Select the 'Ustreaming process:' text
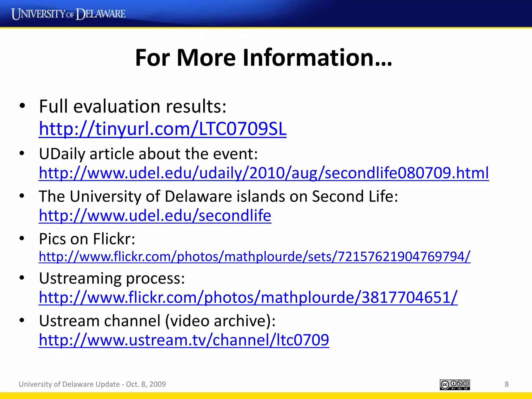The width and height of the screenshot is (532, 399). pyautogui.click(x=112, y=278)
